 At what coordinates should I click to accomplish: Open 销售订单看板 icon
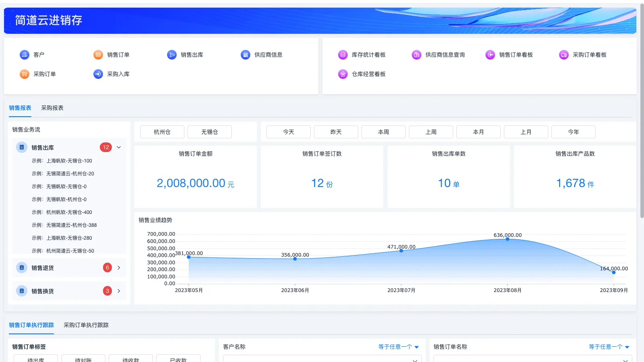[x=490, y=55]
